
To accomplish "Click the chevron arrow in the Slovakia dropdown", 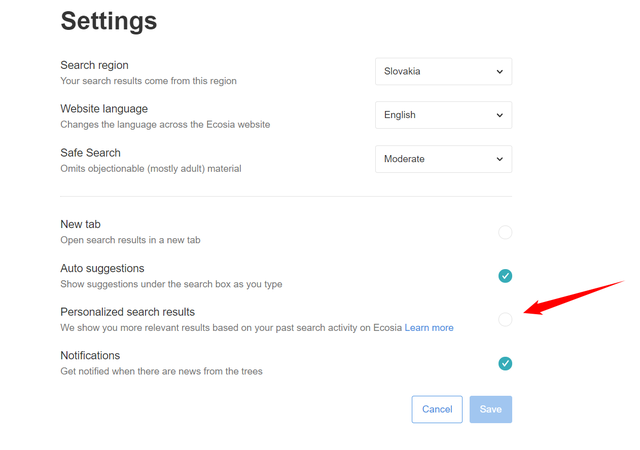I will (x=500, y=72).
